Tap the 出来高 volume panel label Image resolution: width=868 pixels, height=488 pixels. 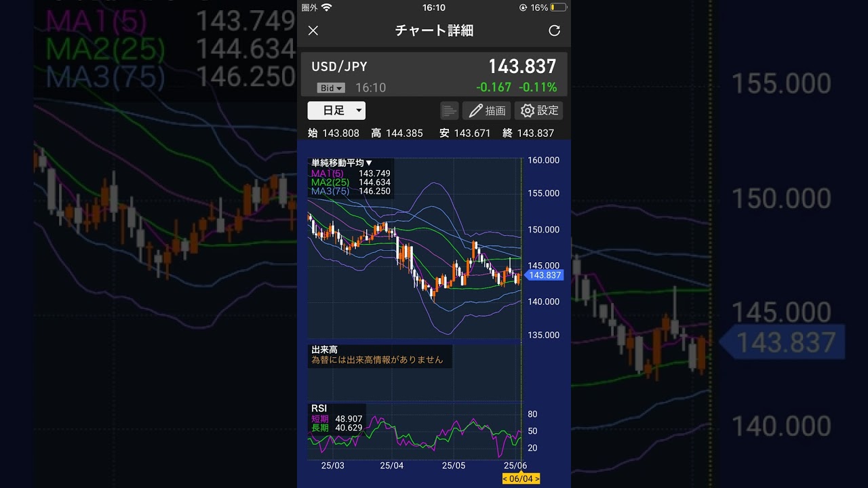(x=324, y=350)
